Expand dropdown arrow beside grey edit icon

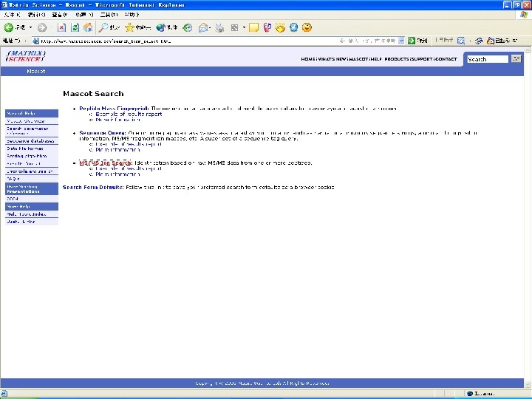coord(244,27)
